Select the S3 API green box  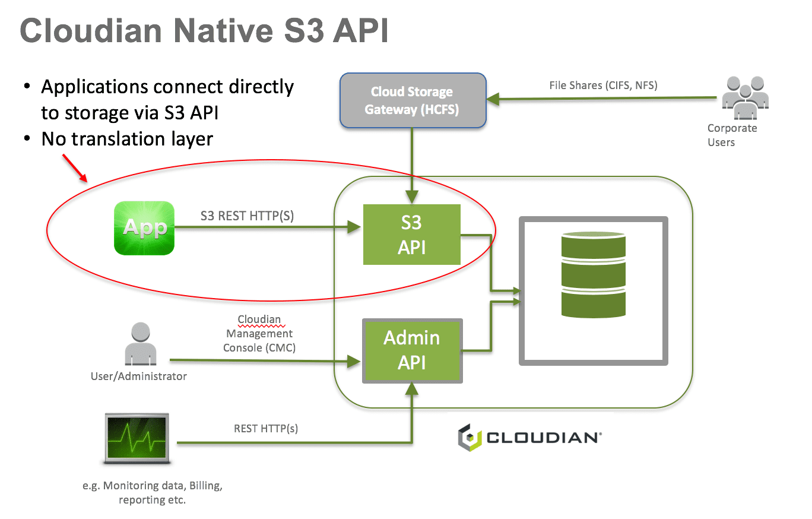click(x=412, y=235)
